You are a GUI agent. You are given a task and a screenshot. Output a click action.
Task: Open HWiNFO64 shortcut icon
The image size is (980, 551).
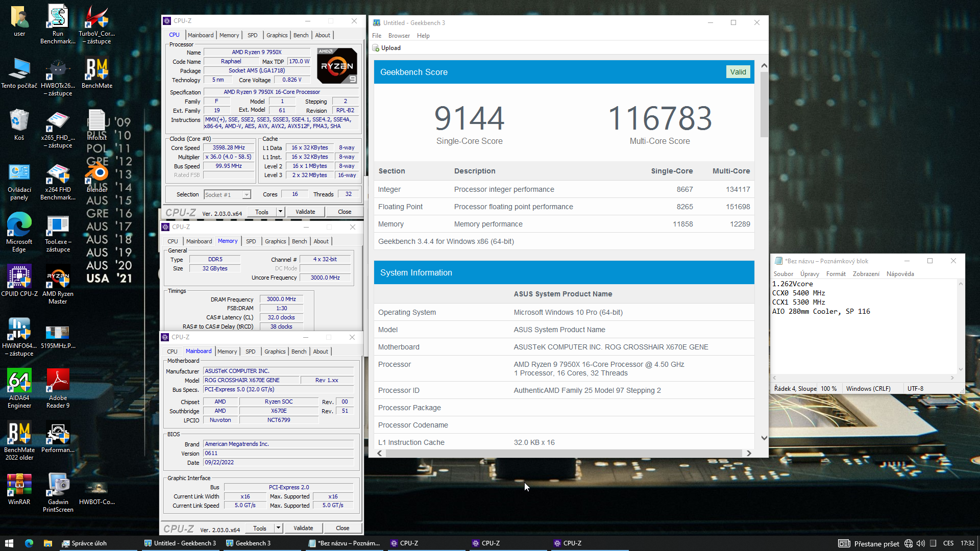click(19, 337)
